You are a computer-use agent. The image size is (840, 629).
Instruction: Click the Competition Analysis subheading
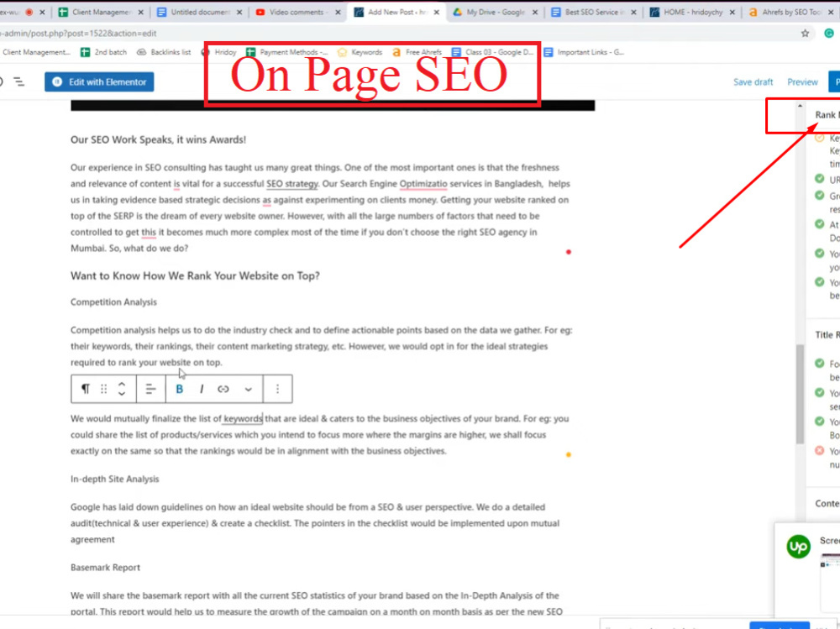[113, 302]
